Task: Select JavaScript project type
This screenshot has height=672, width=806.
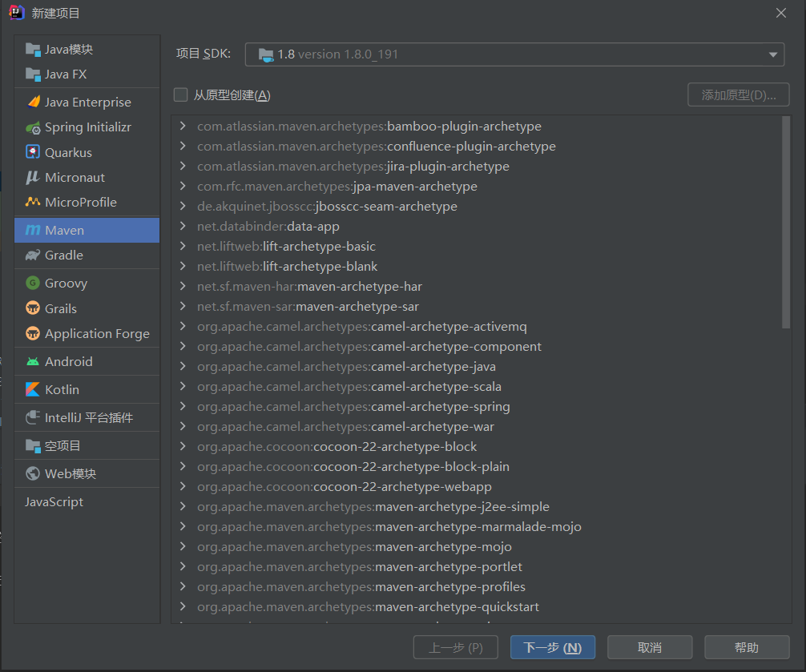Action: 54,502
